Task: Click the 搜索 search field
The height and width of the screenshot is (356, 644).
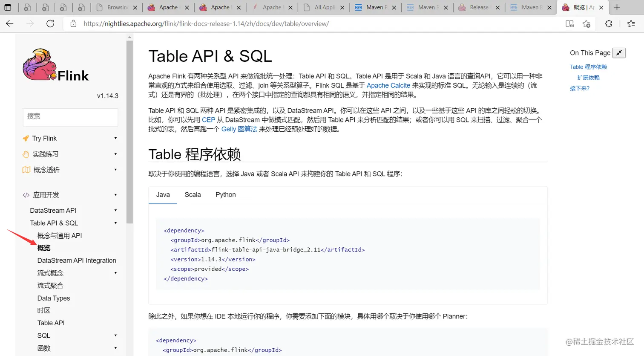Action: click(x=70, y=117)
